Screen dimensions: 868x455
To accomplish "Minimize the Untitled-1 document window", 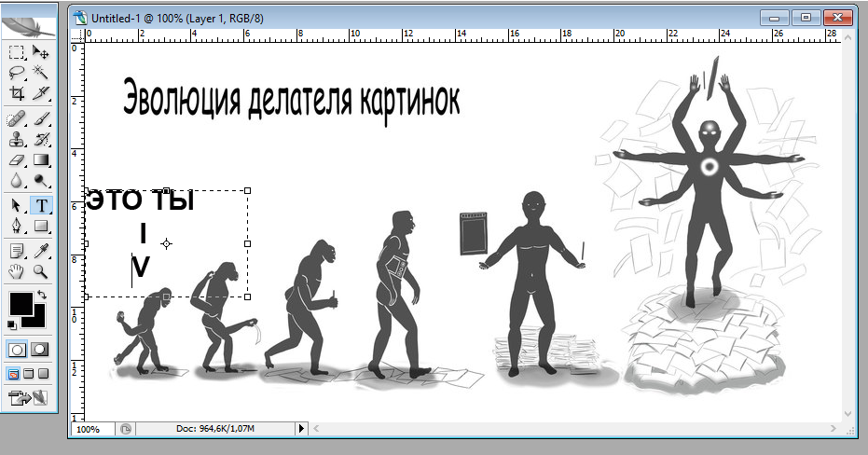I will tap(774, 18).
